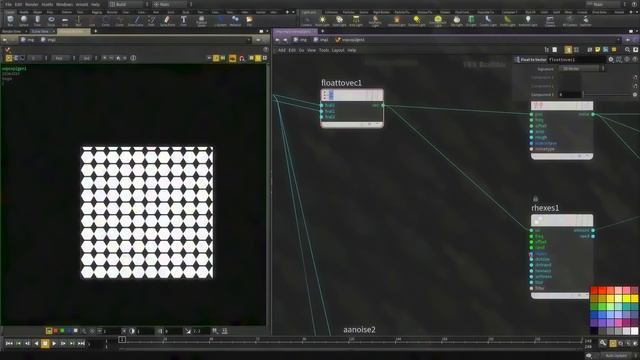The image size is (640, 360).
Task: Add a GI Light from shelf
Action: (471, 20)
